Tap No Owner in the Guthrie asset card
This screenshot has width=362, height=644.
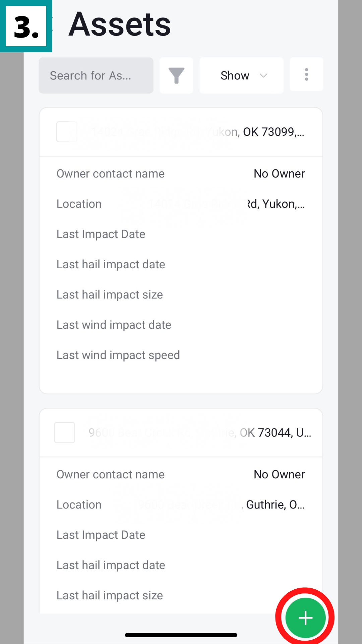(279, 475)
